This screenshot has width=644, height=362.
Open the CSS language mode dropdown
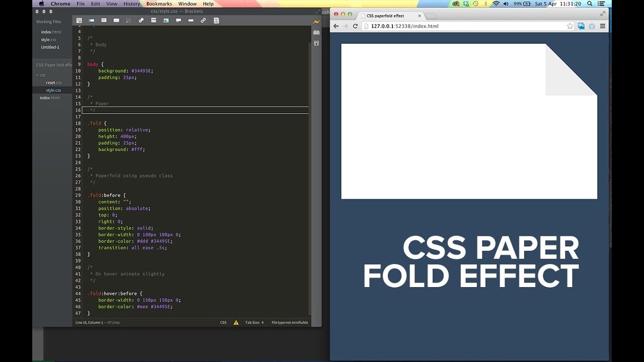[223, 322]
